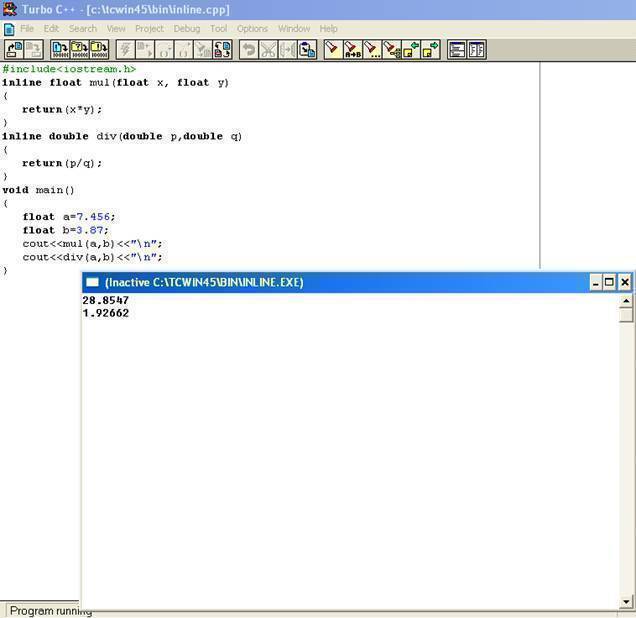Click the greyed-out Save file toolbar icon

click(x=34, y=50)
